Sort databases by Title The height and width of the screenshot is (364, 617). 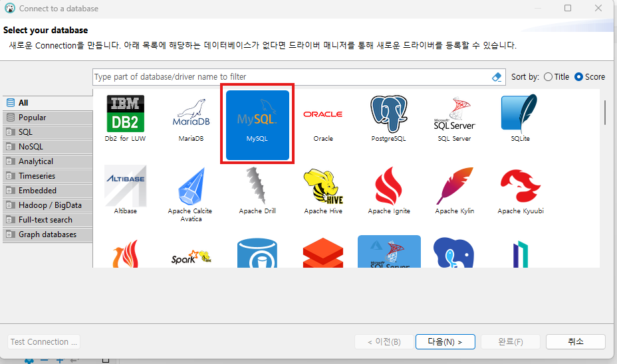pos(556,77)
